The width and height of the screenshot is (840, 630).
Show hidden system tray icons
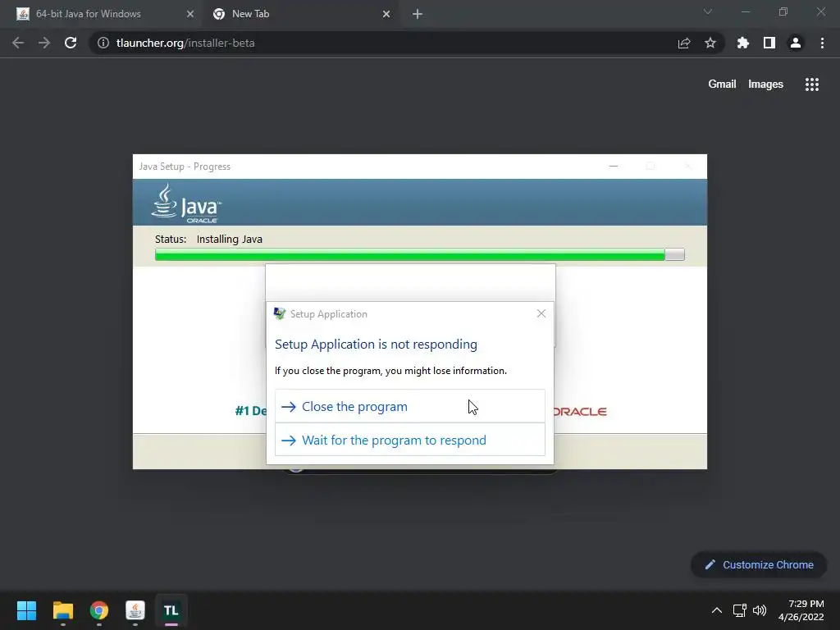pos(717,610)
